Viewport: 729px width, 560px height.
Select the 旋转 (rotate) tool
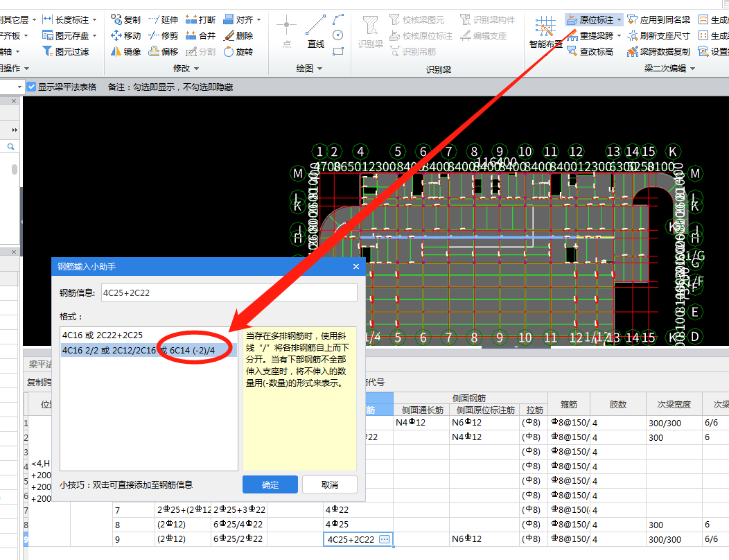(x=238, y=51)
